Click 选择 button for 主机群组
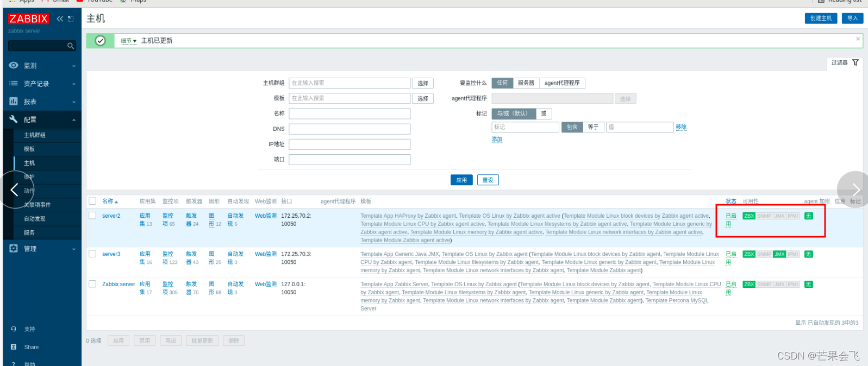Screen dimensions: 868x366 click(423, 83)
